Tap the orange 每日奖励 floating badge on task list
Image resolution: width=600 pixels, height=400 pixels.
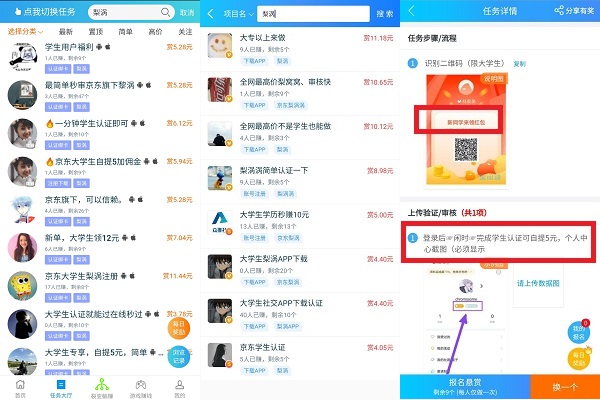[x=178, y=326]
